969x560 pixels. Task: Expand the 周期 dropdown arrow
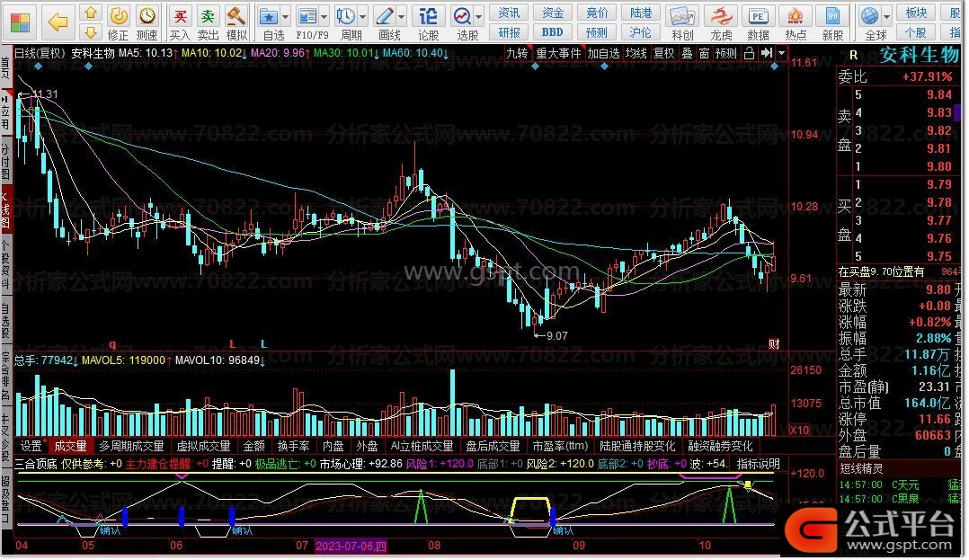[x=363, y=17]
